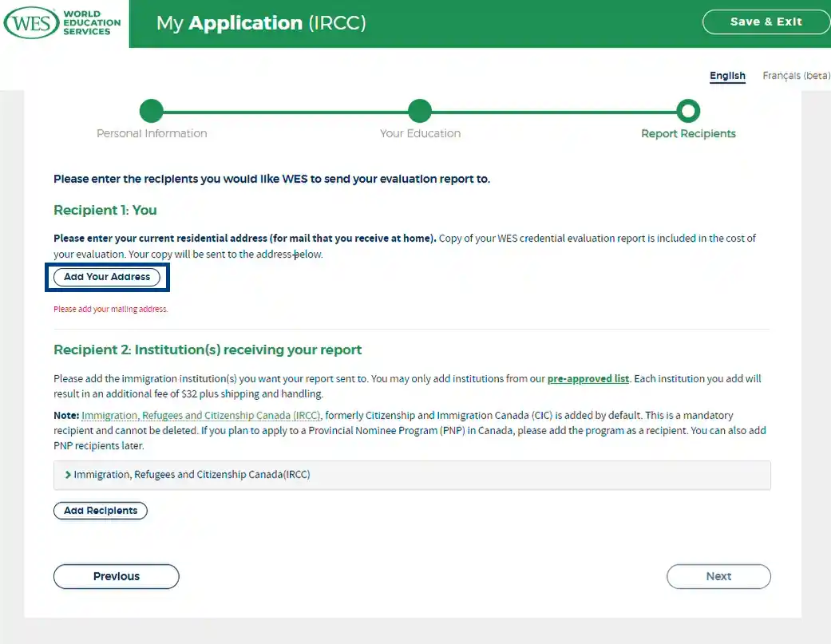This screenshot has width=831, height=644.
Task: Click the 'Please add your mailing address' error text
Action: pyautogui.click(x=111, y=310)
